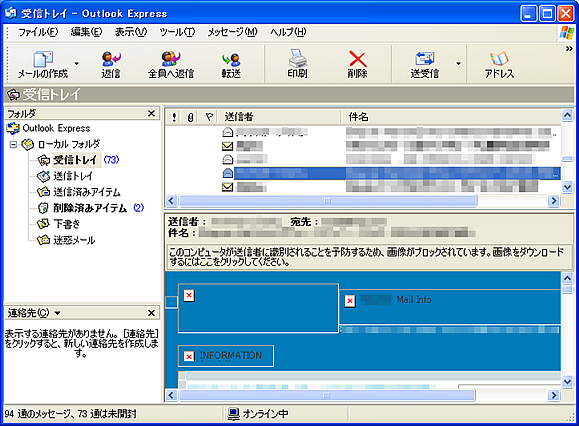The image size is (579, 426).
Task: Click the 削除 (Delete) red X icon
Action: point(357,59)
